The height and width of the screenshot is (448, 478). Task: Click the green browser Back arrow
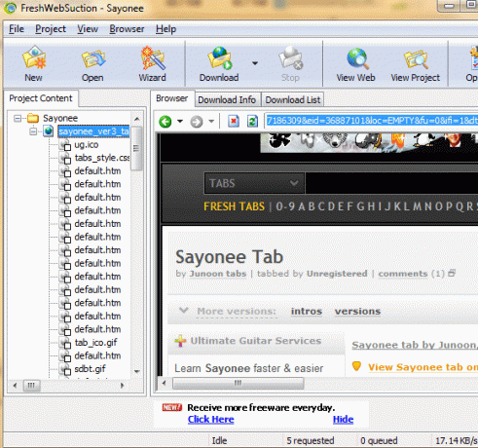point(165,122)
